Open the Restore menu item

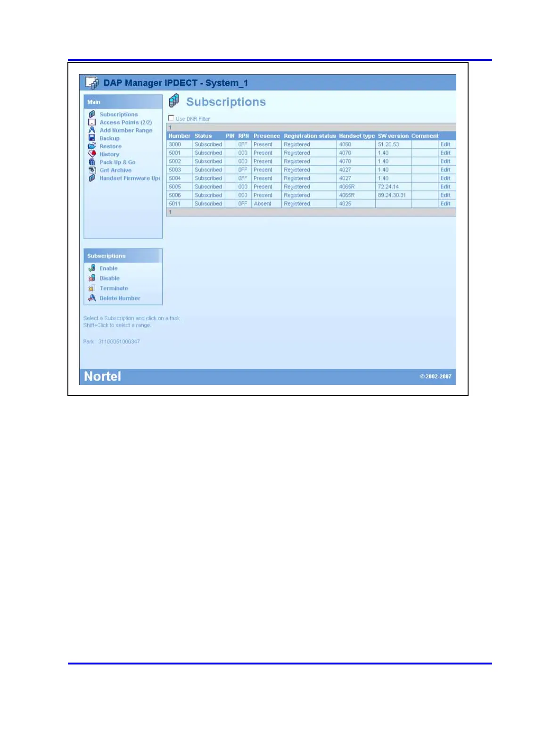pos(110,146)
